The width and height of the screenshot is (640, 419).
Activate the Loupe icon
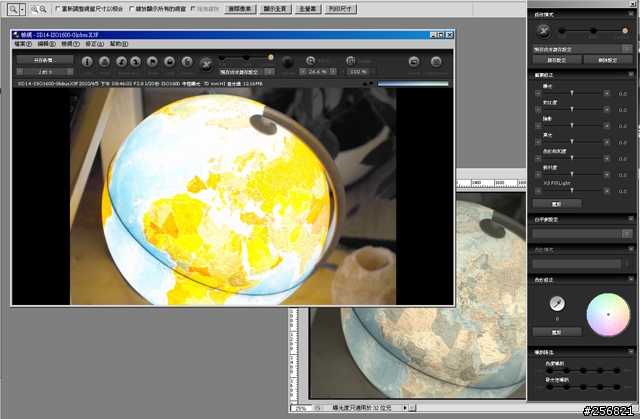(x=351, y=61)
